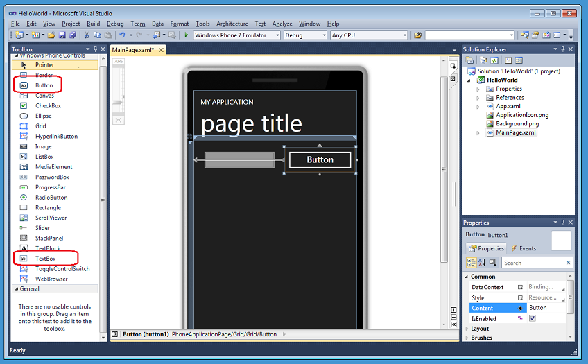
Task: Open the Solution Explorer window toolbar icon
Action: [x=525, y=35]
